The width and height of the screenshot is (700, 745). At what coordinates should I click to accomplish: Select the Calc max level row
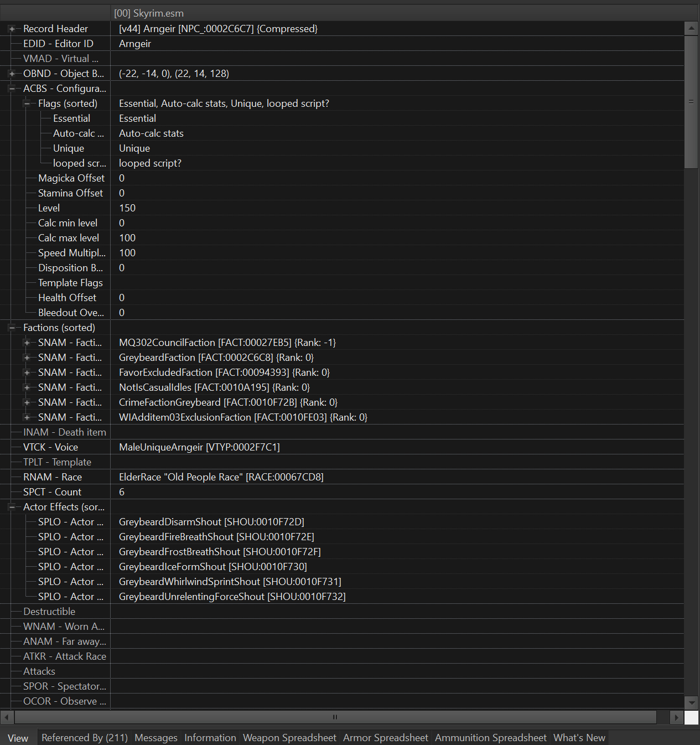click(342, 238)
